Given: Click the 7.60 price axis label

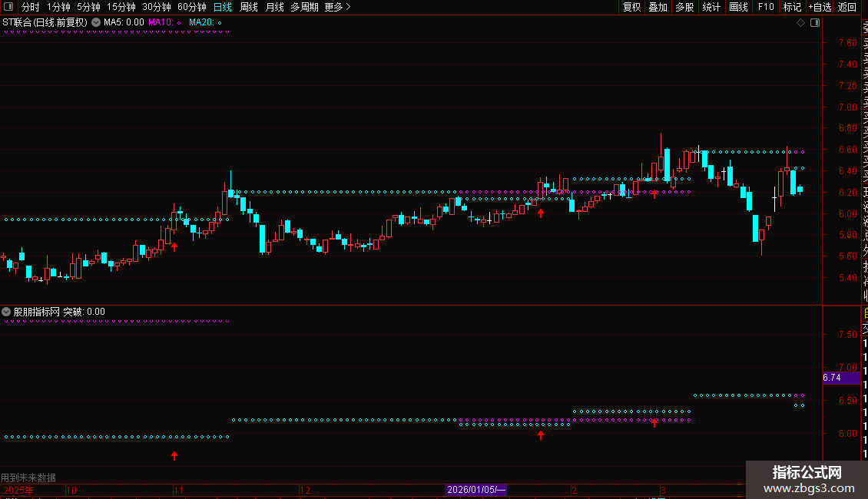Looking at the screenshot, I should point(847,42).
